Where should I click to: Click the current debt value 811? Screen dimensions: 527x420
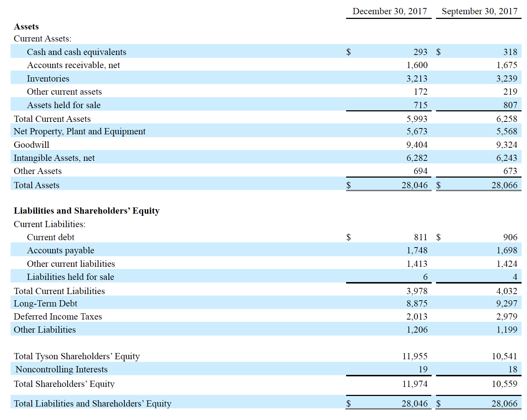(420, 237)
